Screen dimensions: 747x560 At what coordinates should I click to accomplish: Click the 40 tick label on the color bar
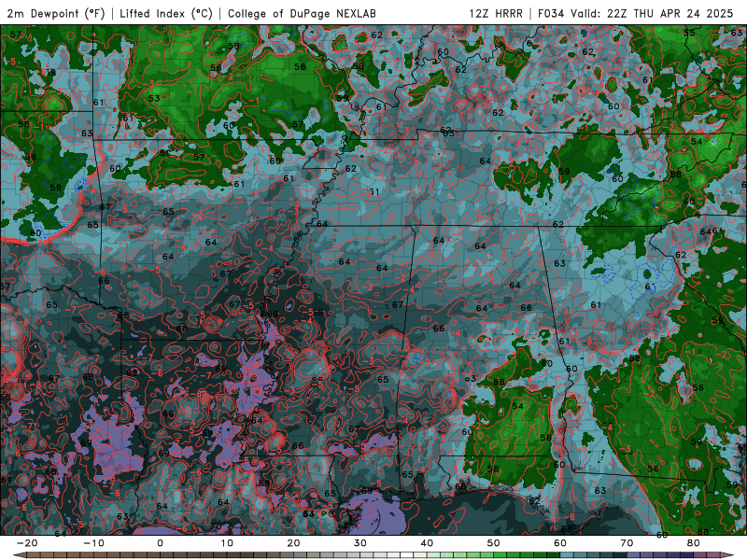click(427, 543)
